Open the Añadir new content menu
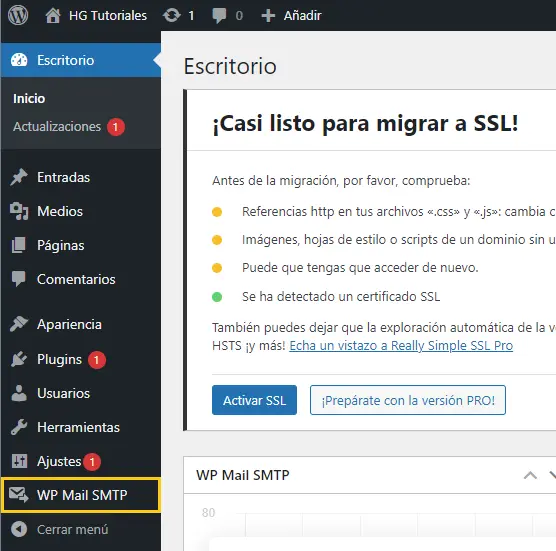 (302, 16)
